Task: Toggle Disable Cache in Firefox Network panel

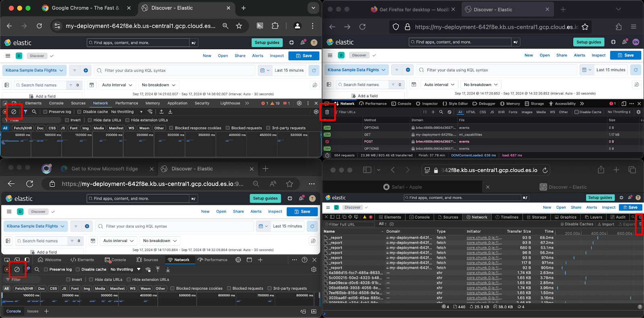Action: tap(576, 112)
